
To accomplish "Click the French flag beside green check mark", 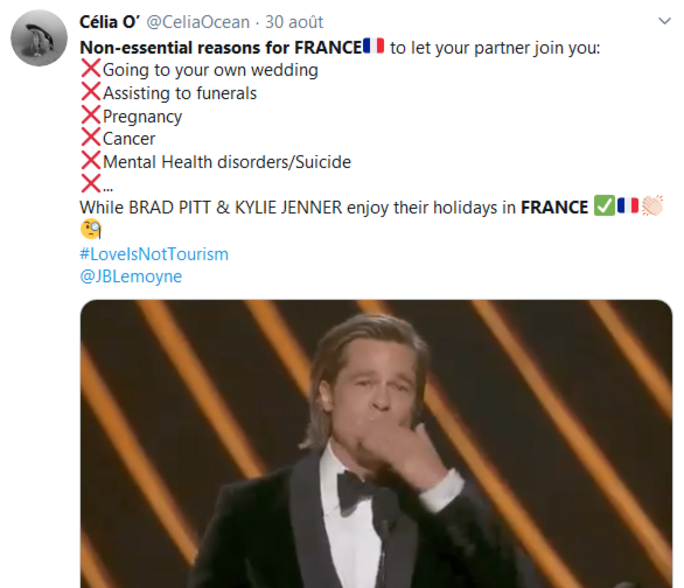I will (628, 207).
